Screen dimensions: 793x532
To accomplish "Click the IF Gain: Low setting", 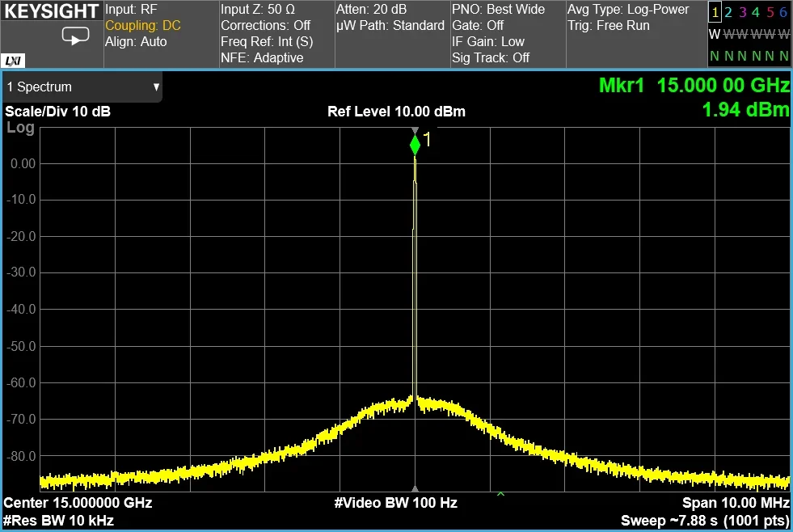I will [x=488, y=42].
